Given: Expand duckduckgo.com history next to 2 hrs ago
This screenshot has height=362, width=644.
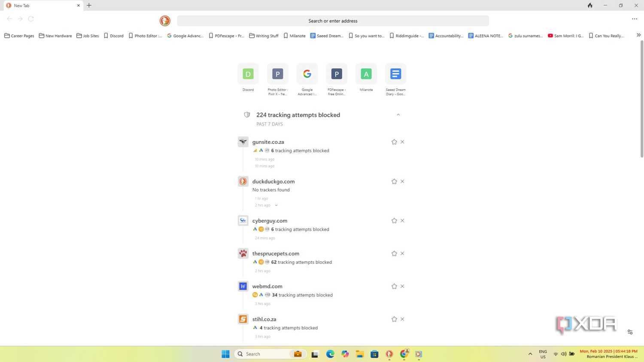Looking at the screenshot, I should click(276, 205).
